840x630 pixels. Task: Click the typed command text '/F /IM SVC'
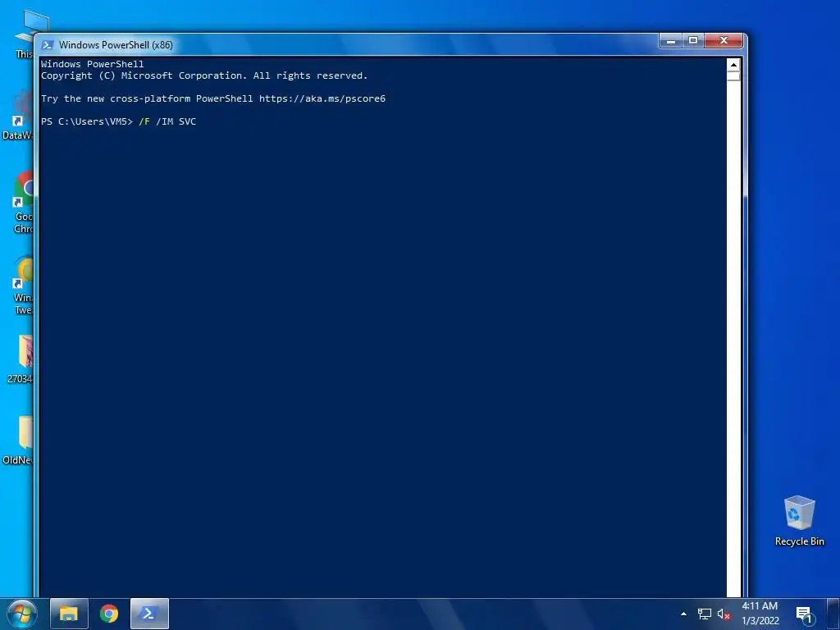coord(167,121)
